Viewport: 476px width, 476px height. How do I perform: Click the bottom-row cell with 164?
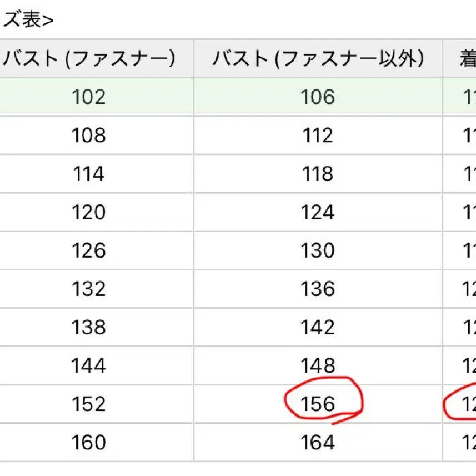coord(318,442)
